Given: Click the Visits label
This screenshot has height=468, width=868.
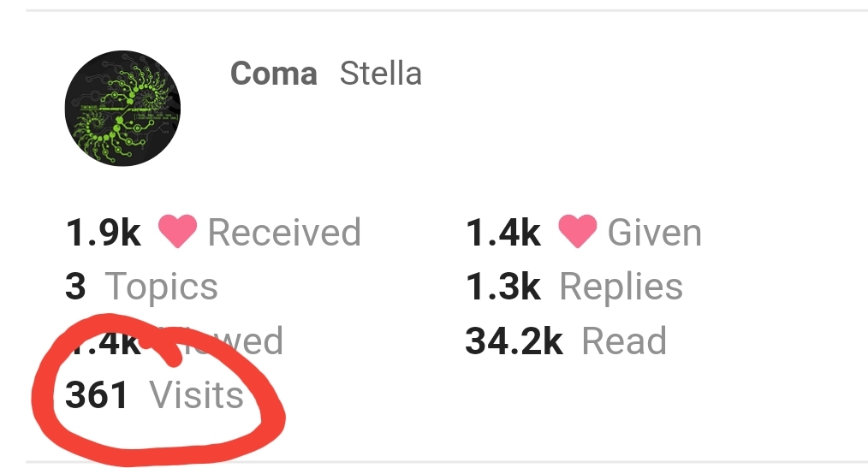Looking at the screenshot, I should pyautogui.click(x=196, y=395).
